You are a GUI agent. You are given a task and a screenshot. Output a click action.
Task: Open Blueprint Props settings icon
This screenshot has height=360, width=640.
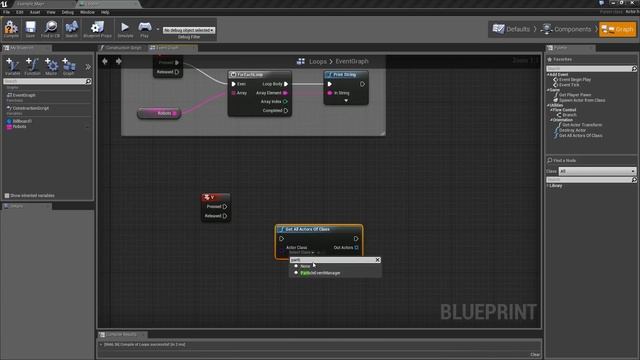[97, 27]
